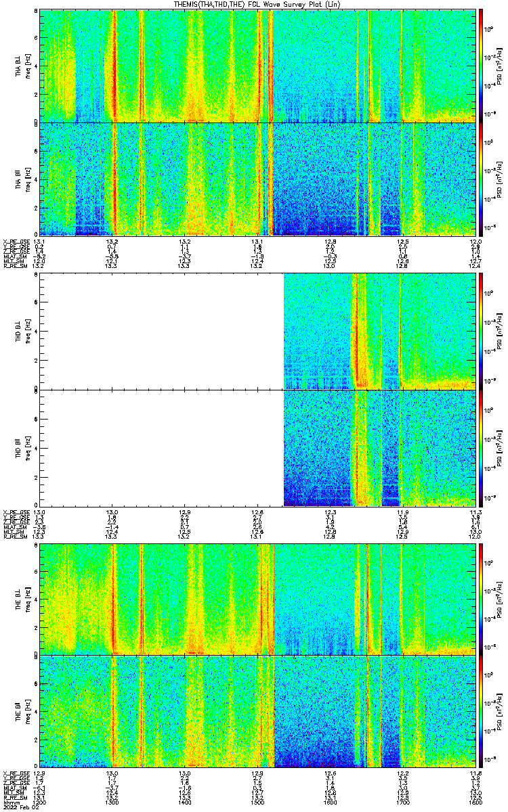This screenshot has height=812, width=508.
Task: Click the 1800 time tick label
Action: click(x=474, y=801)
